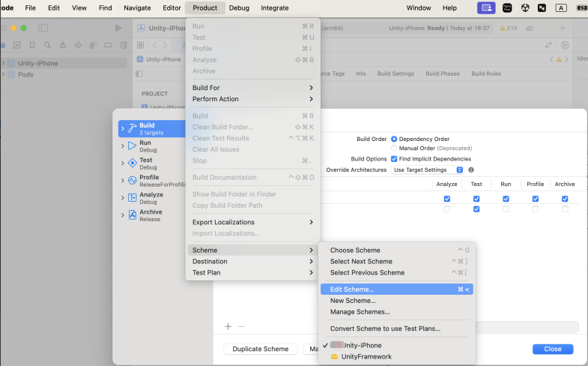
Task: Click the Archive action icon in scheme list
Action: tap(133, 215)
